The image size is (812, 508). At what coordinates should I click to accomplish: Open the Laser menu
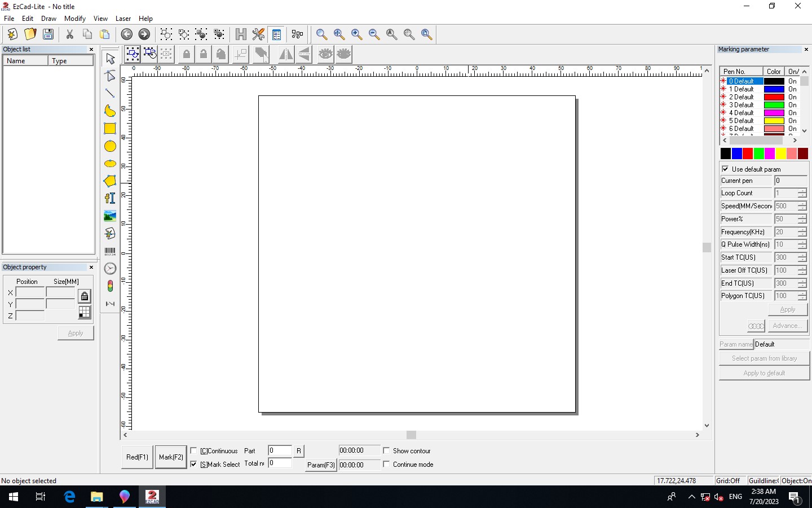point(123,19)
